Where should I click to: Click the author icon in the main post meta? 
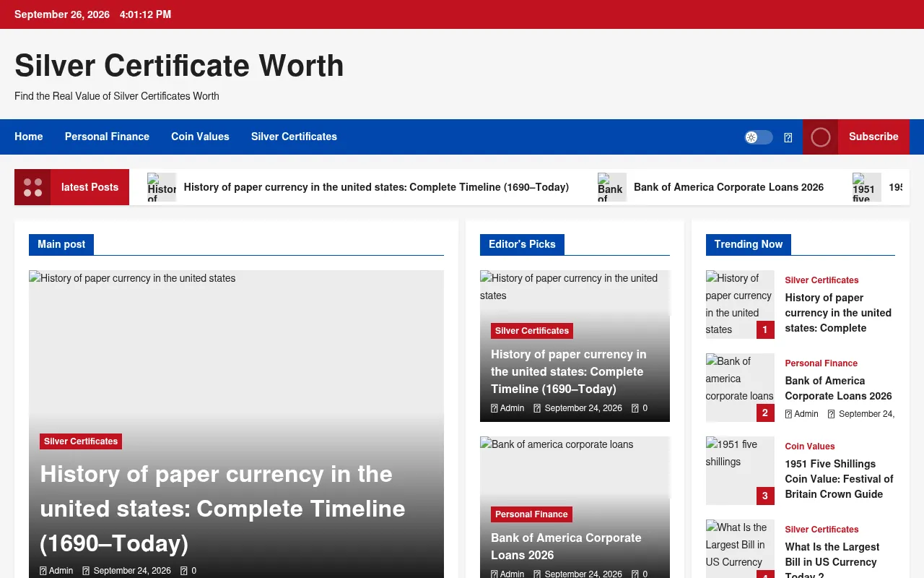click(x=43, y=571)
